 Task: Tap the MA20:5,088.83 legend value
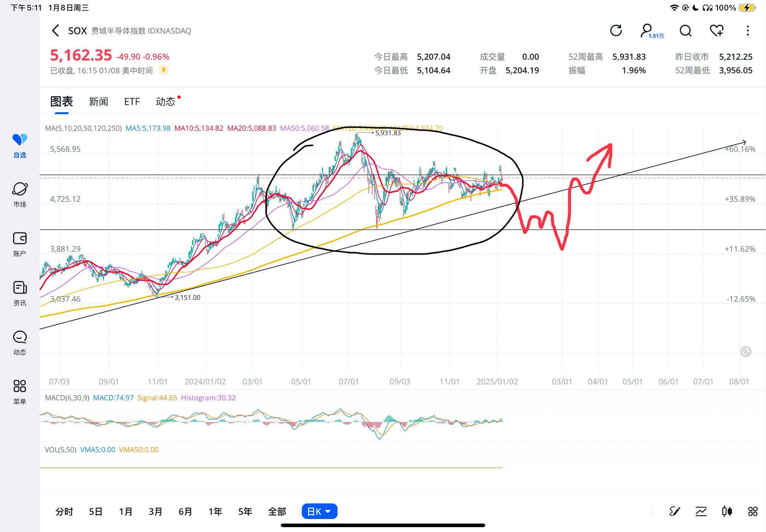tap(252, 128)
